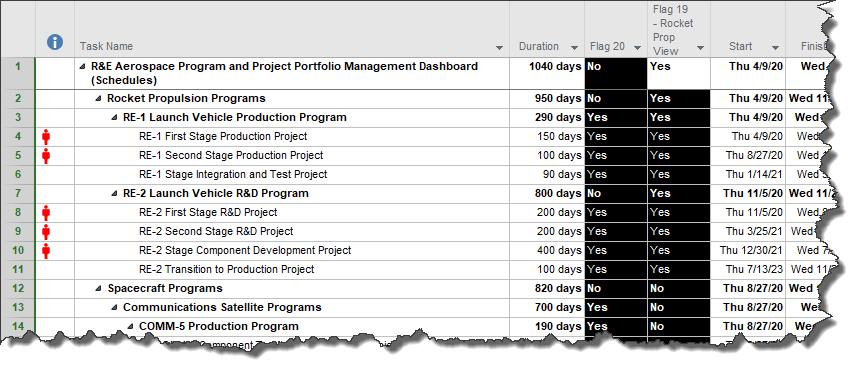Click Start date Thu 7/13/23
Viewport: 861px width, 372px height.
[748, 270]
